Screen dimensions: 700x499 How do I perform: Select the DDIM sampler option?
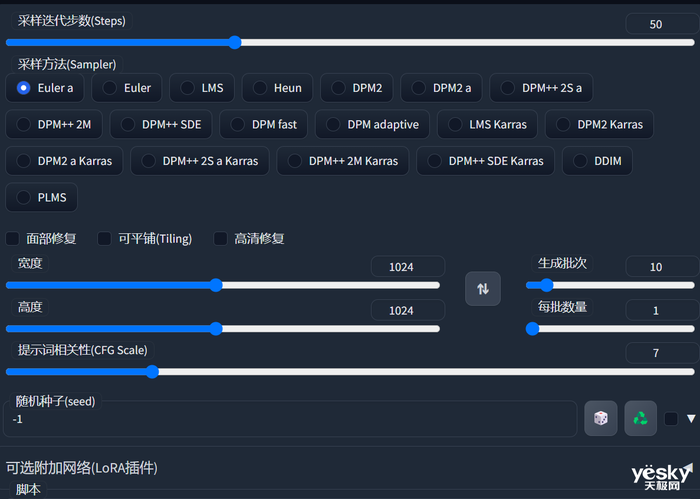click(597, 161)
